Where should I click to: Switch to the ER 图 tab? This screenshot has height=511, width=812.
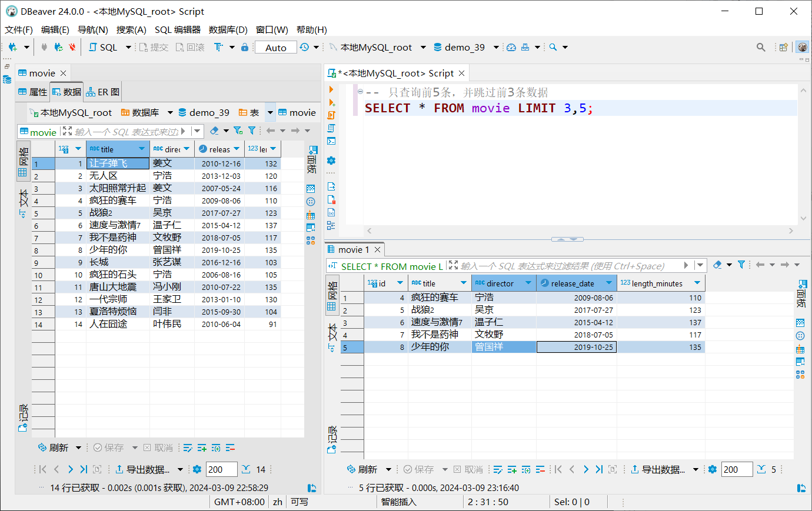(103, 92)
